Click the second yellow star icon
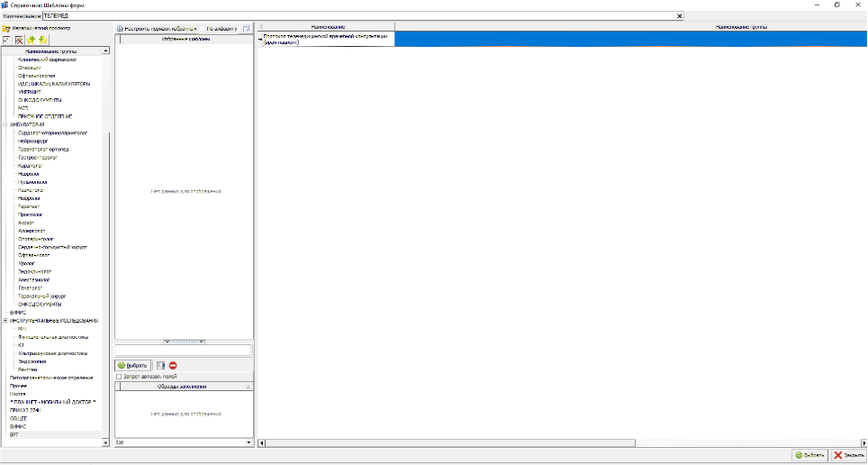The image size is (868, 465). 42,41
